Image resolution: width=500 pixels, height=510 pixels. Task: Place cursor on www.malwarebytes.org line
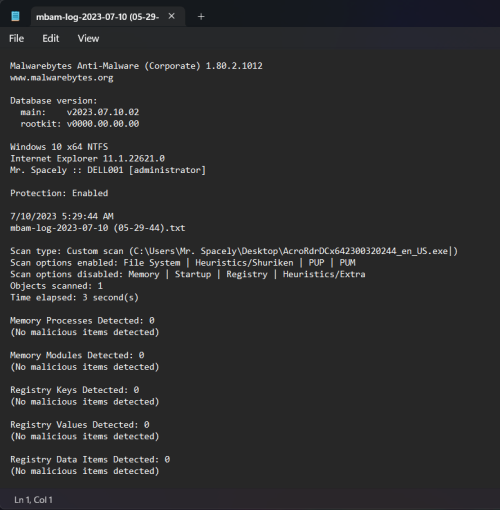click(x=62, y=78)
